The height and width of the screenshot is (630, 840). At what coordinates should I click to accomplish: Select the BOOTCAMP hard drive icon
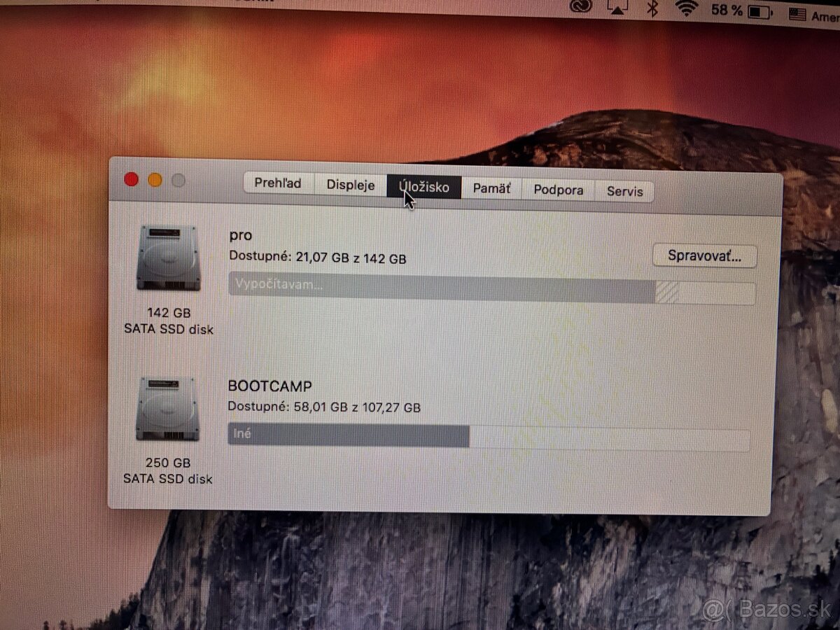click(x=167, y=407)
